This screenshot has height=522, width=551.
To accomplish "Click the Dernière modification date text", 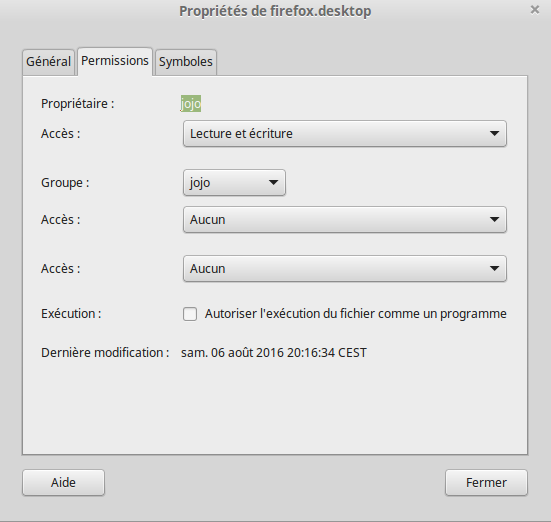I will pyautogui.click(x=274, y=353).
